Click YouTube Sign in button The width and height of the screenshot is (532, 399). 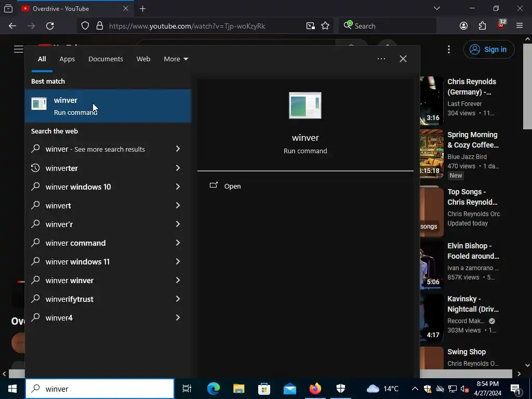pos(488,49)
